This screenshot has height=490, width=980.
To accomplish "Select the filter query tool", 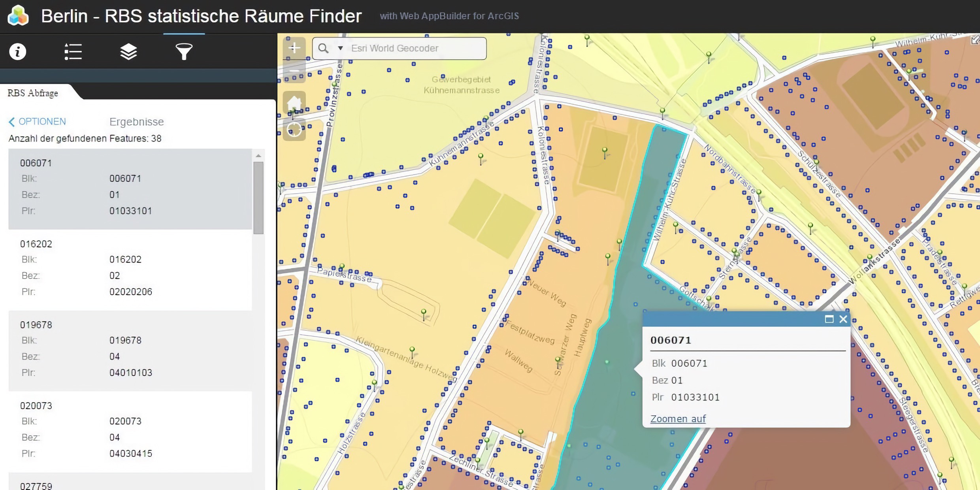I will 183,51.
